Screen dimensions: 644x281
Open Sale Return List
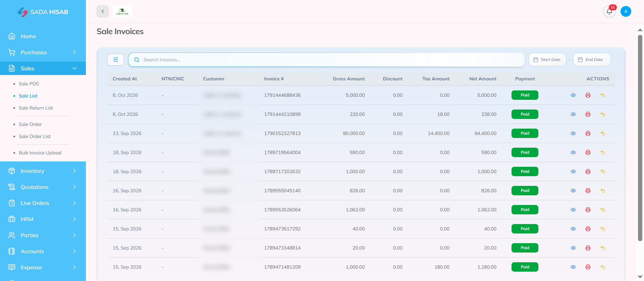pyautogui.click(x=36, y=108)
